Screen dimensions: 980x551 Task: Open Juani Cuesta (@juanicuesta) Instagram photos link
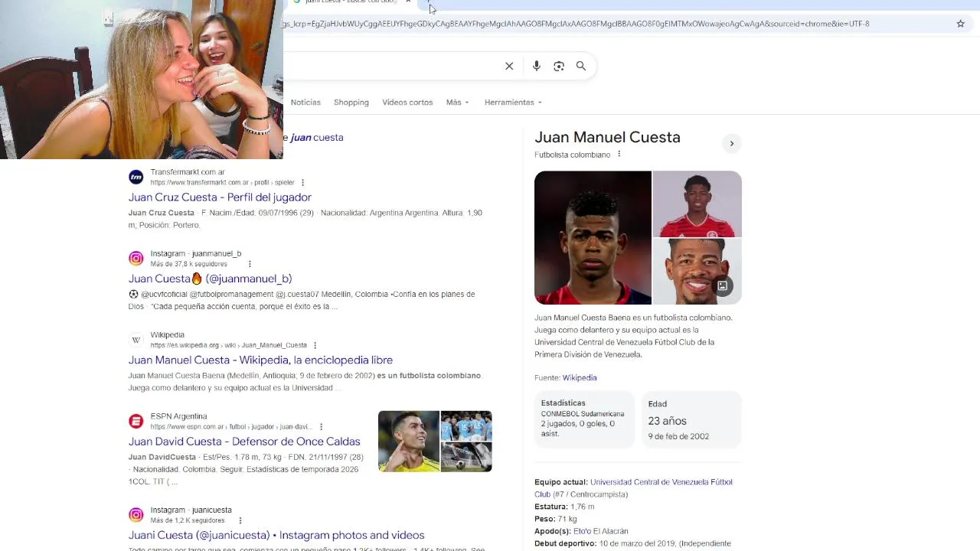276,535
